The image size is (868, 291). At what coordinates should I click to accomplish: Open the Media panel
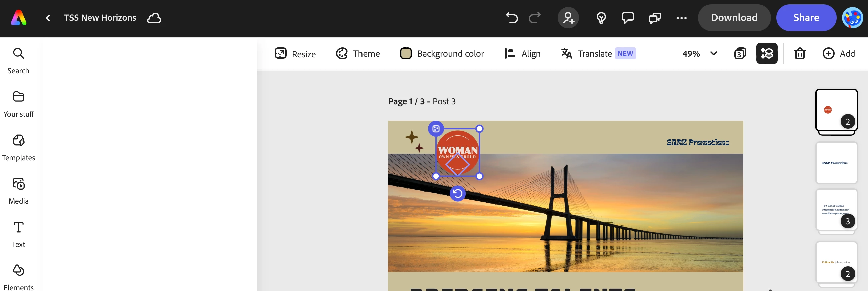[x=18, y=191]
